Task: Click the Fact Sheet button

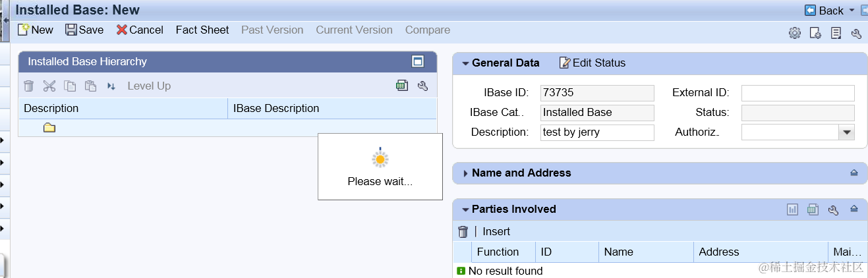Action: pyautogui.click(x=202, y=30)
